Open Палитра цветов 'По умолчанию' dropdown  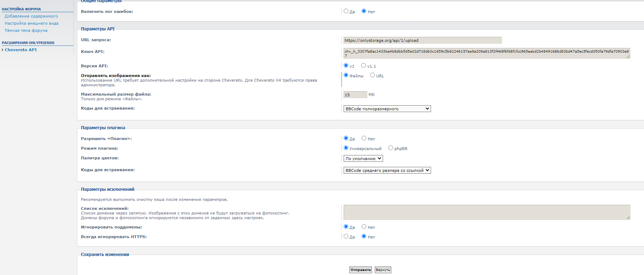click(363, 158)
